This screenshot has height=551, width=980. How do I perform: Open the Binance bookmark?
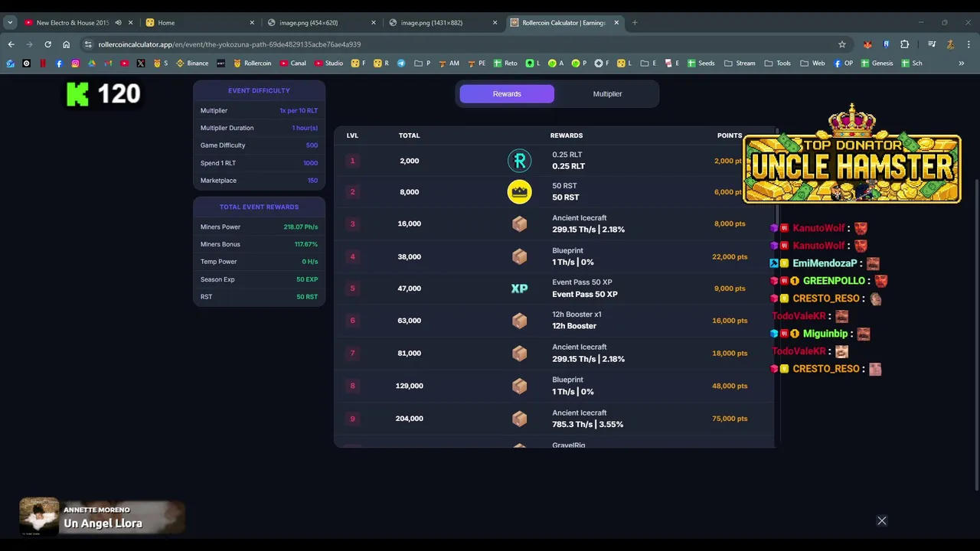pyautogui.click(x=192, y=64)
